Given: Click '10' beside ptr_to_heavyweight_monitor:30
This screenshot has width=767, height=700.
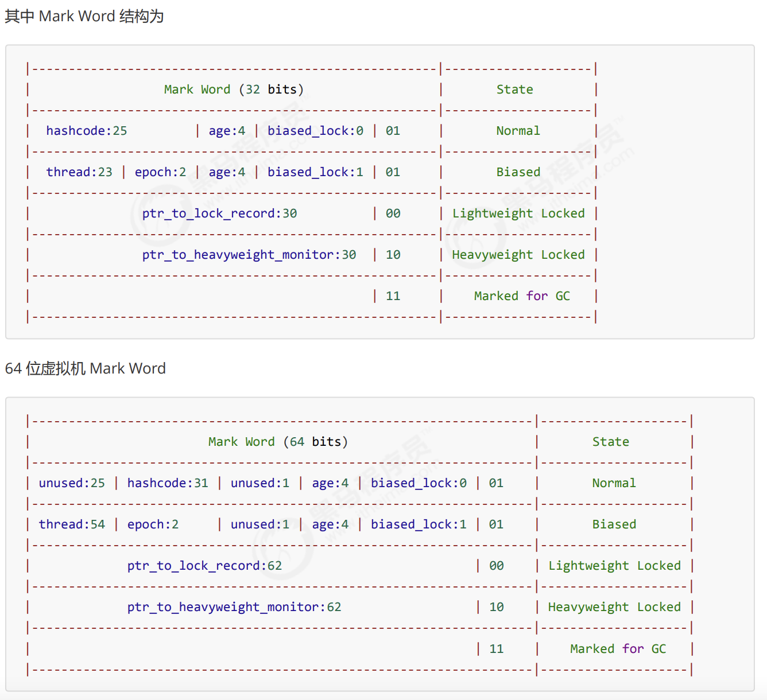Looking at the screenshot, I should pyautogui.click(x=393, y=255).
